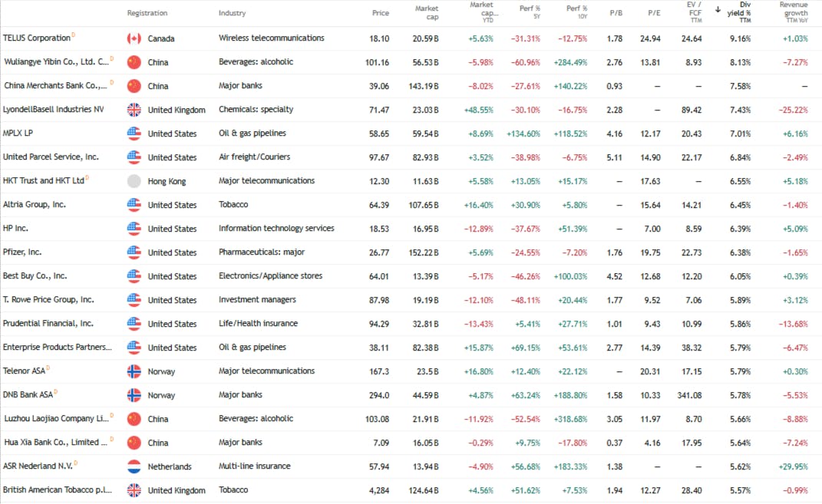Open the Telenor ASA stock
Image resolution: width=822 pixels, height=504 pixels.
[24, 371]
